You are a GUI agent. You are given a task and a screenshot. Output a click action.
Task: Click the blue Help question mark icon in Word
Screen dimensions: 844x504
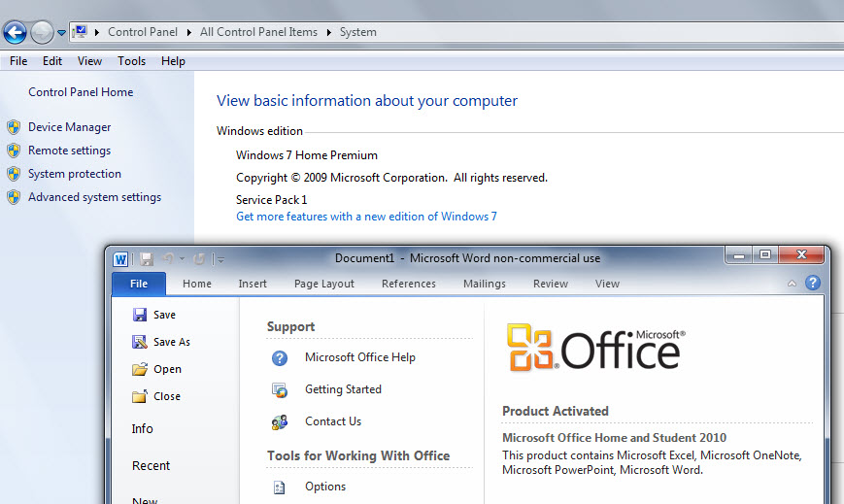(x=813, y=283)
